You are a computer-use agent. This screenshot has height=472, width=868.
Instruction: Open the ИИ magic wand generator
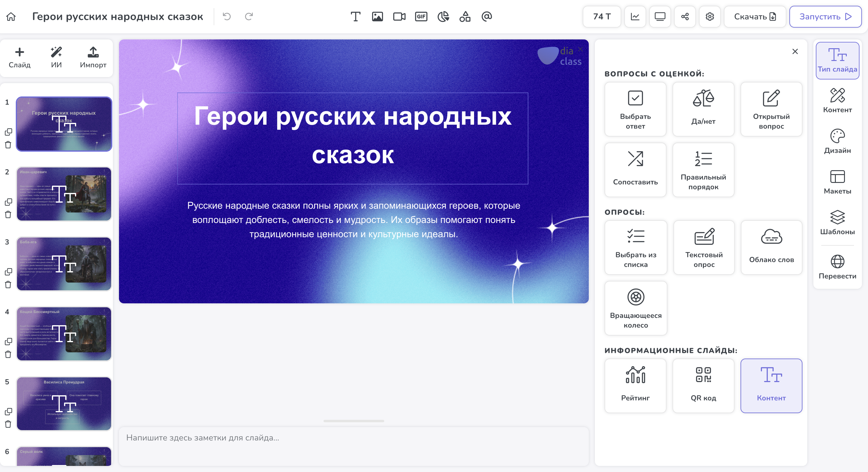(56, 58)
